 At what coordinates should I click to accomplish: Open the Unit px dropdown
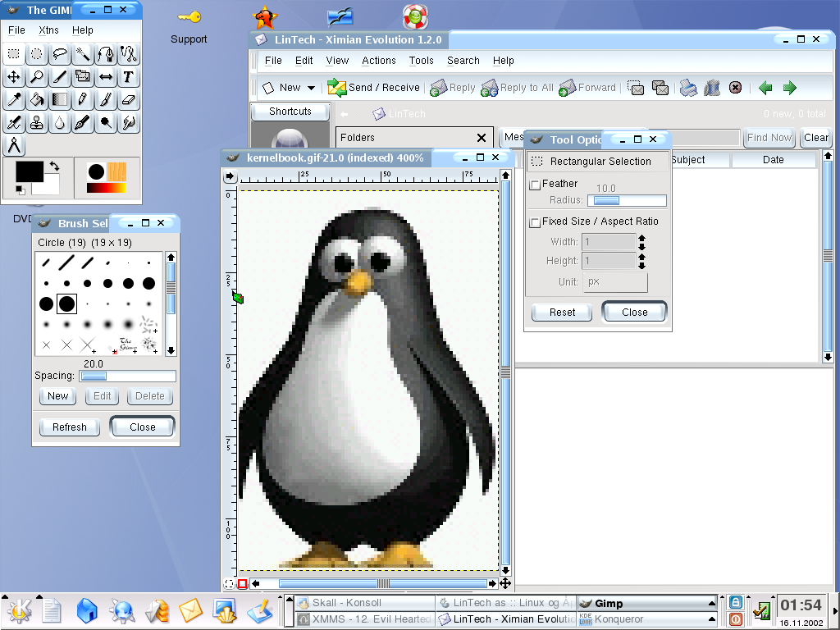pos(615,282)
